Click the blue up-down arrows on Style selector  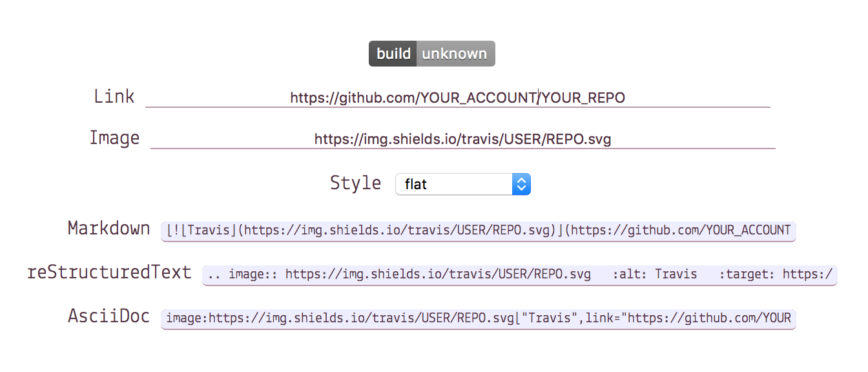[521, 184]
